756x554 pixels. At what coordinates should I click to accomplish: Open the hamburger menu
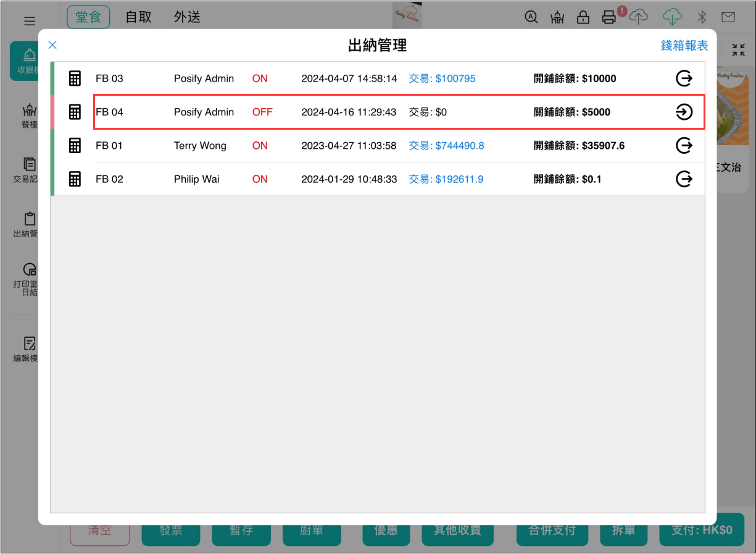click(x=30, y=21)
